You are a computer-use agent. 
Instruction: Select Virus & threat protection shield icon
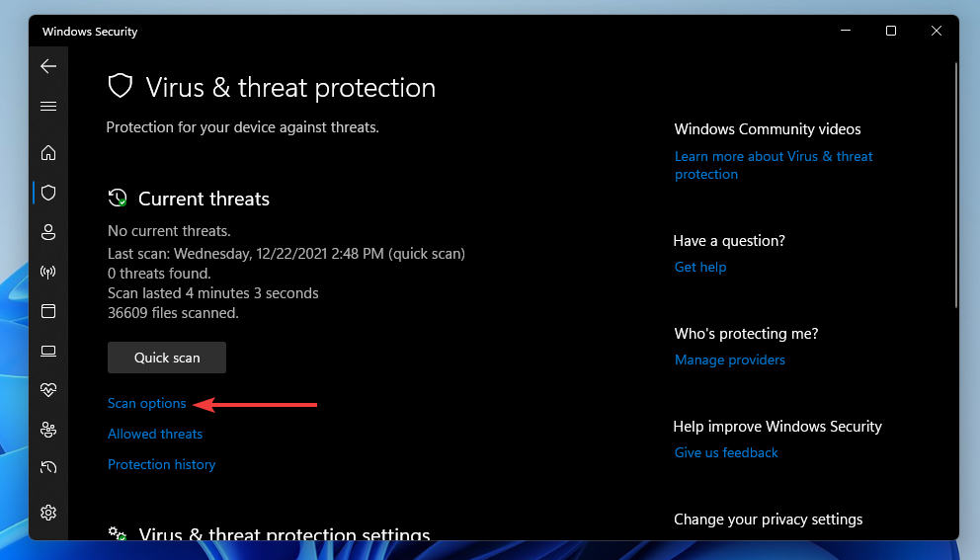coord(48,193)
